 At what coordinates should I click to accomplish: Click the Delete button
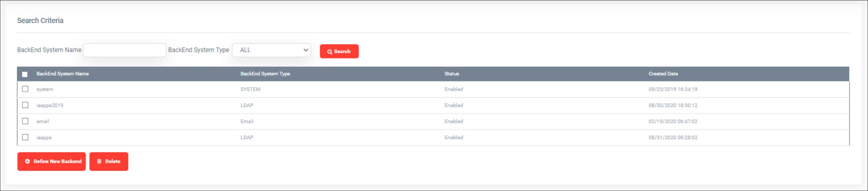(109, 161)
